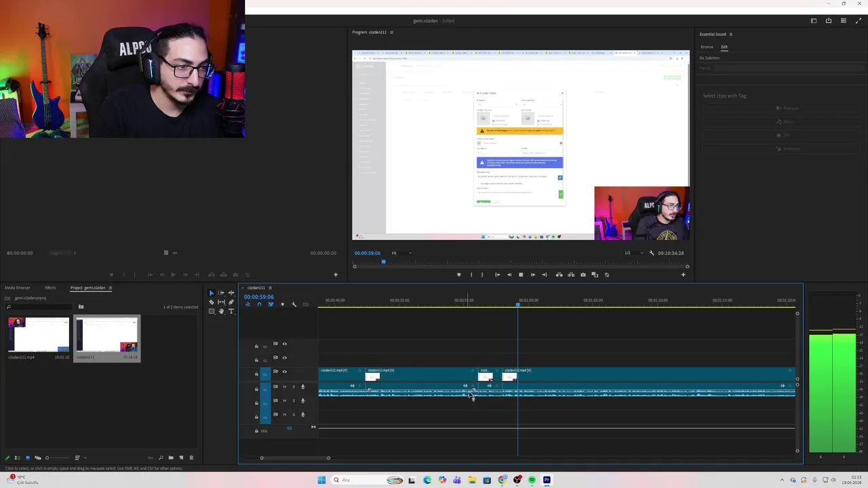Switch Project panel to list view
The image size is (868, 488).
(x=18, y=457)
